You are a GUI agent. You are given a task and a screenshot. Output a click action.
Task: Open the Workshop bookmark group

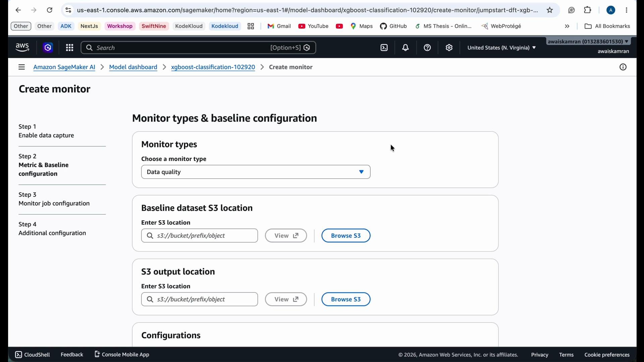120,26
